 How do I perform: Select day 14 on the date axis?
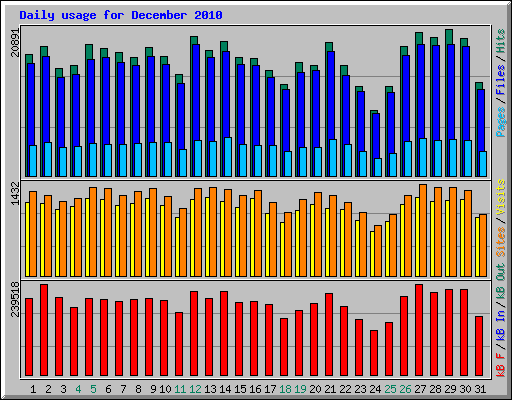(x=225, y=389)
